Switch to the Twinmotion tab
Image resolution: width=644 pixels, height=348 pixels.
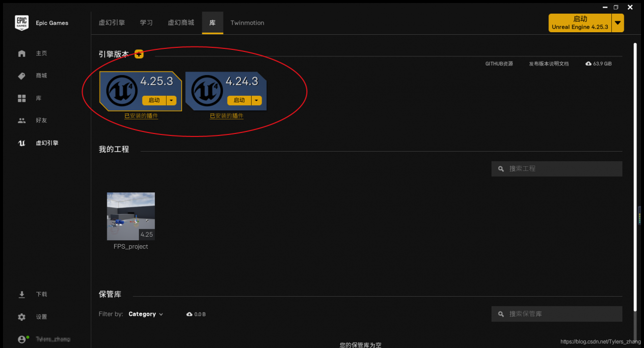coord(247,23)
